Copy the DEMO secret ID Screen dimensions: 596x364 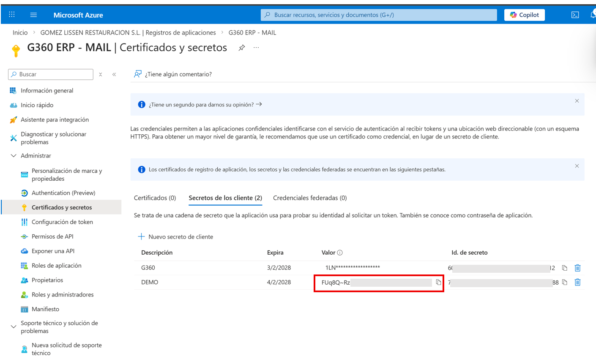pyautogui.click(x=564, y=283)
